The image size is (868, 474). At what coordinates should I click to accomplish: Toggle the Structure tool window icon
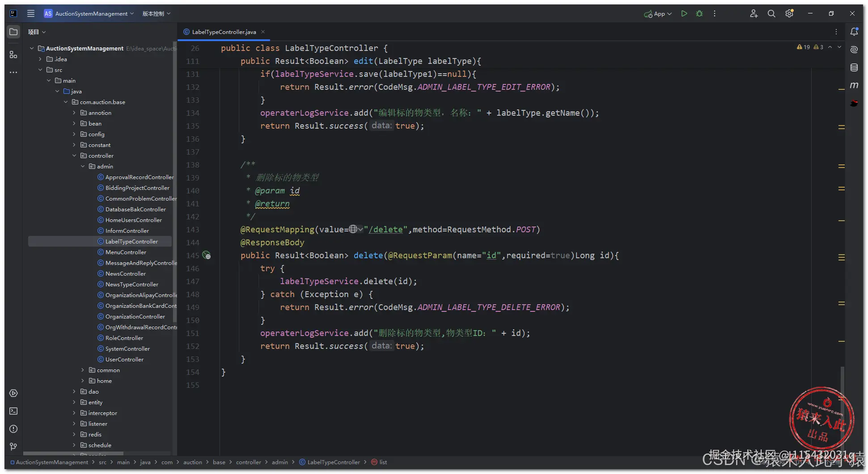(13, 55)
